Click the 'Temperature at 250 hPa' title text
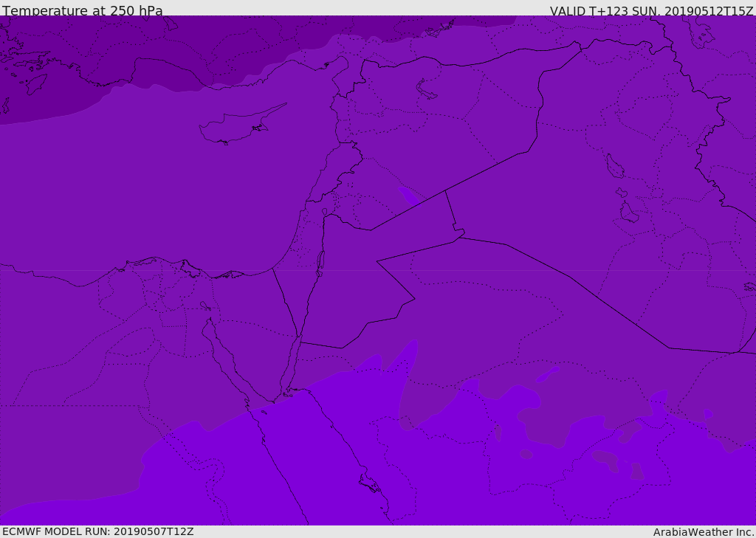Viewport: 756px width, 538px height. point(83,10)
